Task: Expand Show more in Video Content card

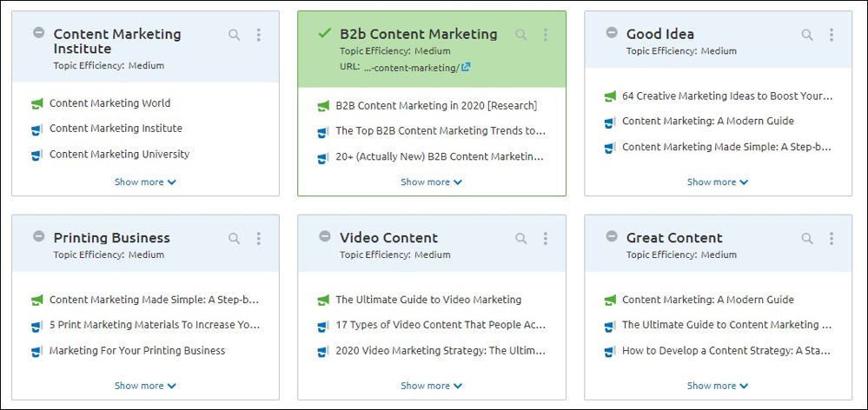Action: pyautogui.click(x=431, y=386)
